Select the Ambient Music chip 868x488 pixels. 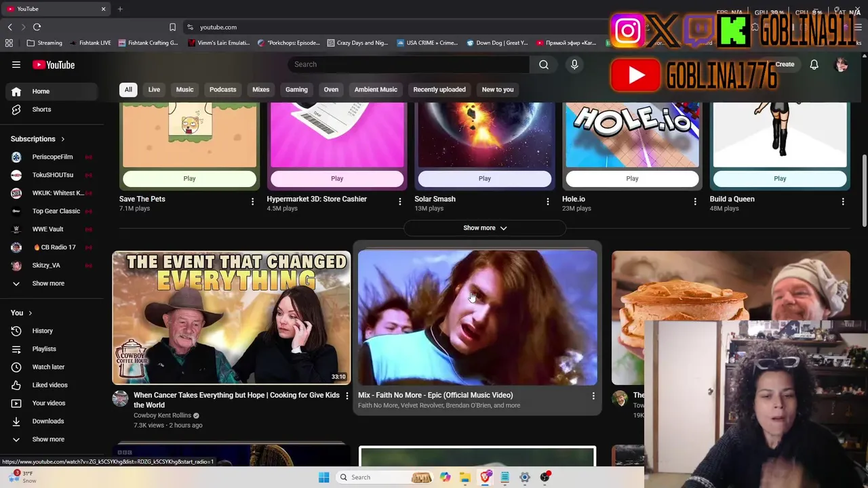pos(376,89)
